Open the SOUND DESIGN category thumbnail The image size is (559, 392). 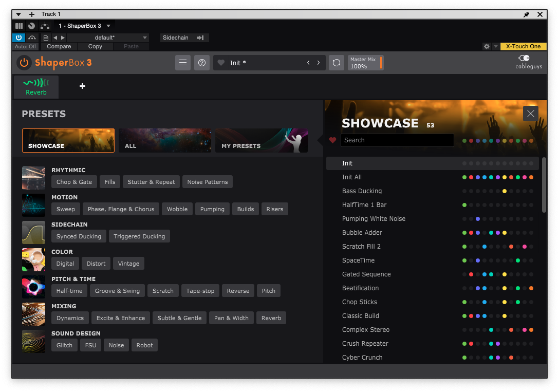pos(33,342)
